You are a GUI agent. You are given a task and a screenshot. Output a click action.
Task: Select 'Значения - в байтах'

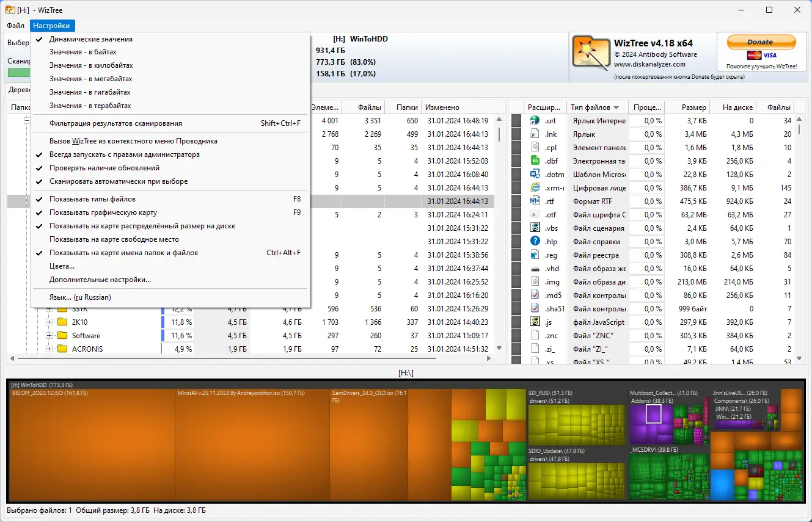(x=170, y=52)
